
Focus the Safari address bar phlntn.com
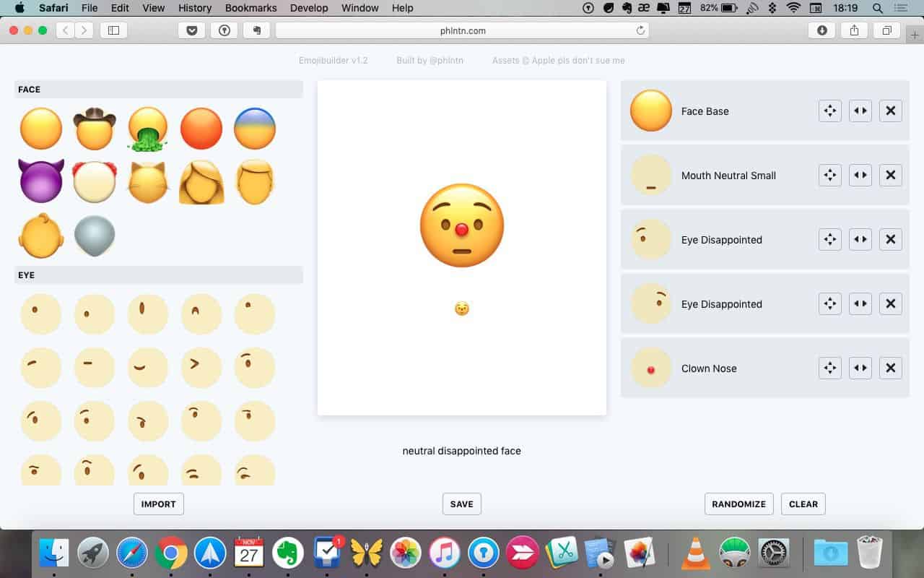(x=462, y=30)
